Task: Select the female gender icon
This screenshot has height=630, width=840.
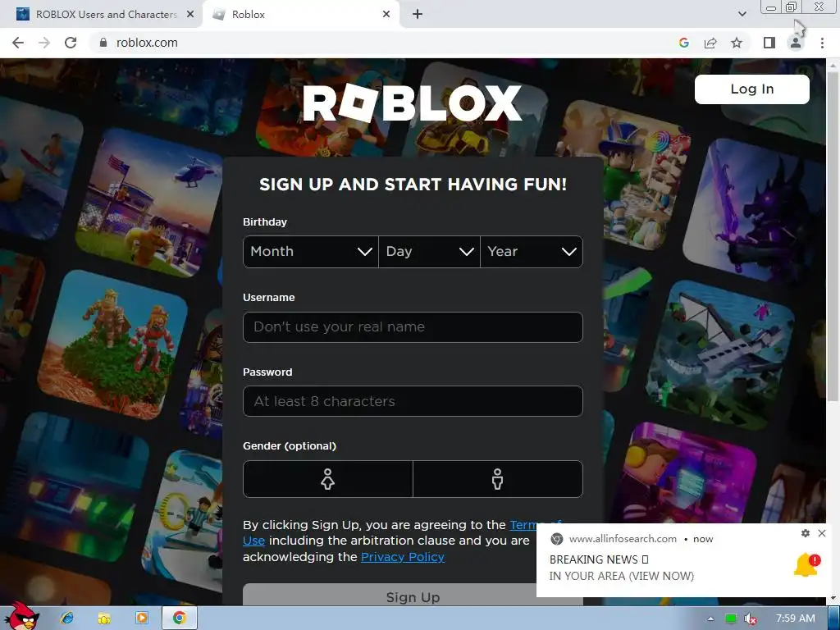Action: 328,479
